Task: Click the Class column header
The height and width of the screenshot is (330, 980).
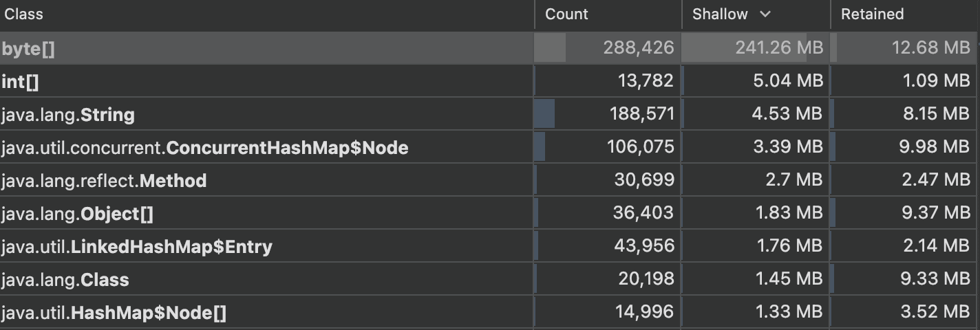Action: pyautogui.click(x=24, y=14)
